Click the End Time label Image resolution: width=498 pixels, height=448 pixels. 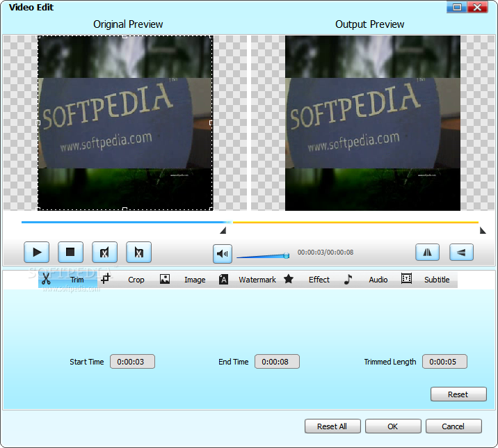(234, 362)
